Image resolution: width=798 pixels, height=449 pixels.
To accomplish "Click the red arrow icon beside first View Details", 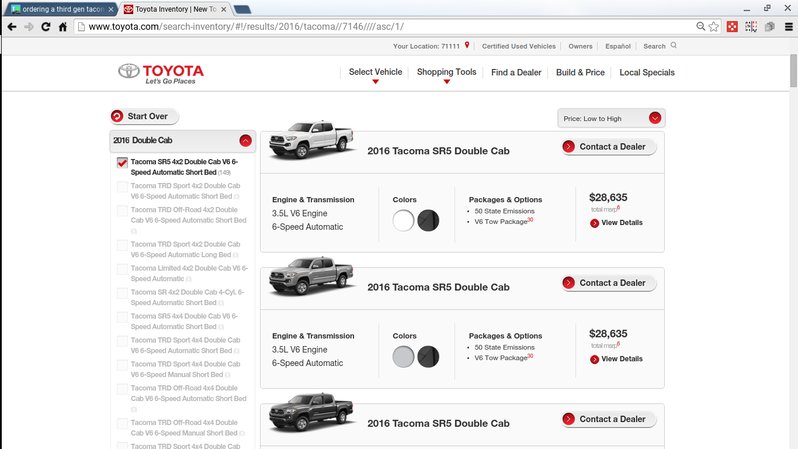I will [x=594, y=223].
